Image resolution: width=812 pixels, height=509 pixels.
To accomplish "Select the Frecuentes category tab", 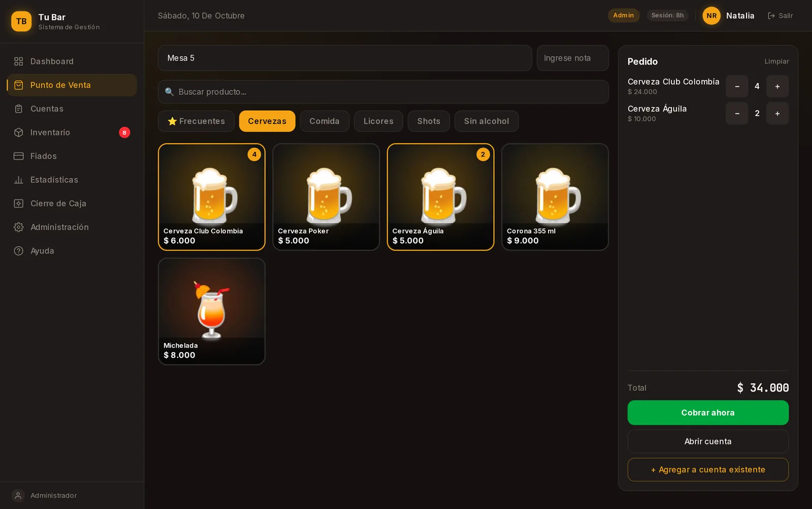I will coord(196,121).
